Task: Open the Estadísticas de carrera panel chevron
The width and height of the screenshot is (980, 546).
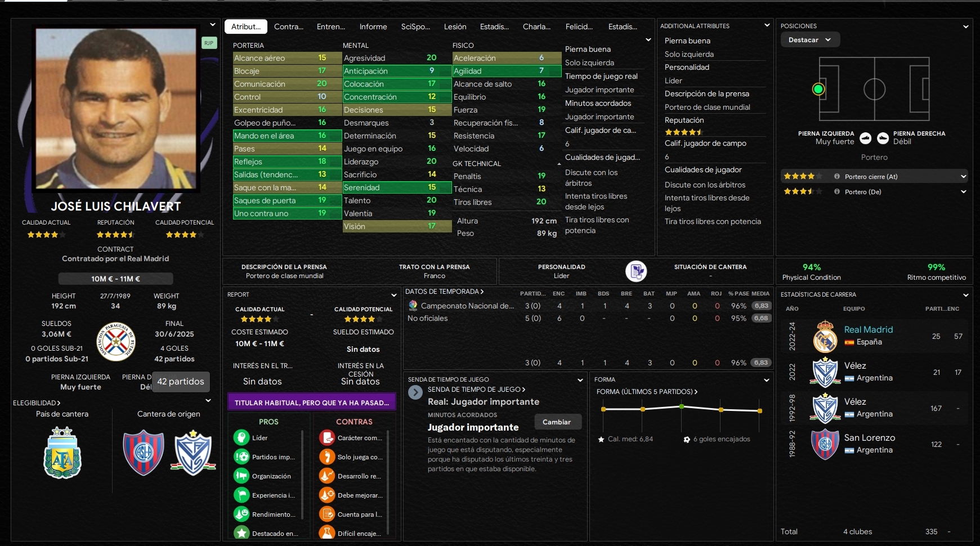Action: 966,295
